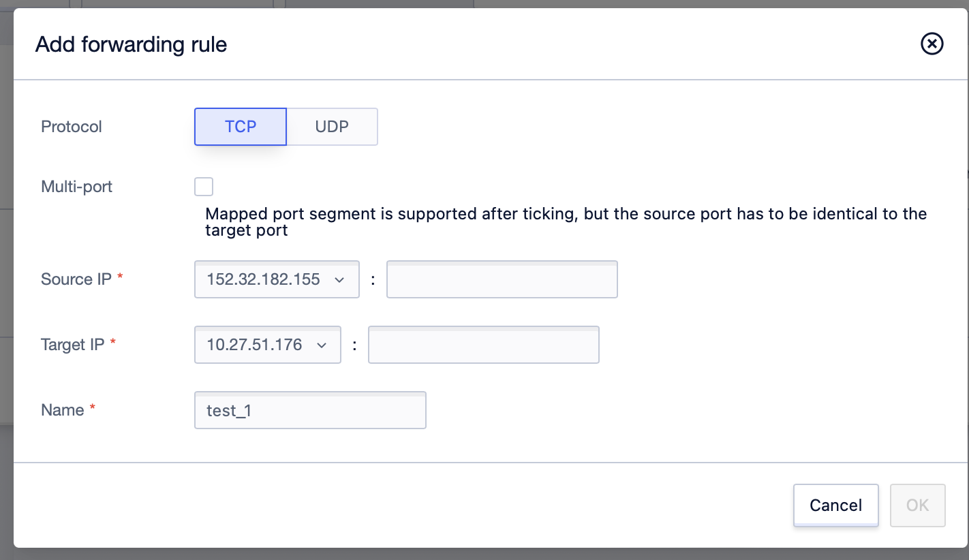The image size is (969, 560).
Task: Click the Name field label
Action: 63,410
